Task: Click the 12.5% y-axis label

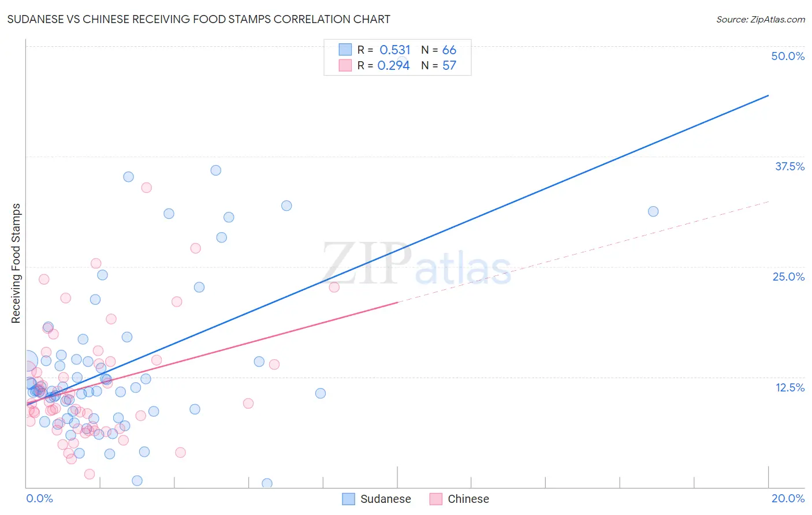Action: [789, 387]
